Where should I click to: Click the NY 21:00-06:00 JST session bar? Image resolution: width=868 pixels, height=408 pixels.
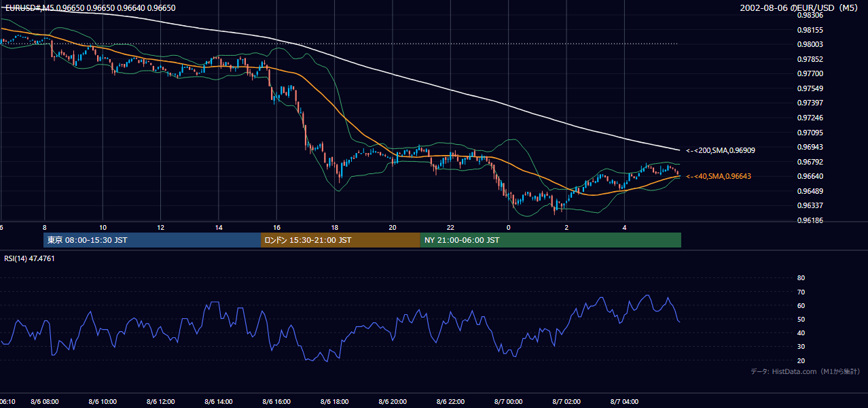[x=551, y=240]
